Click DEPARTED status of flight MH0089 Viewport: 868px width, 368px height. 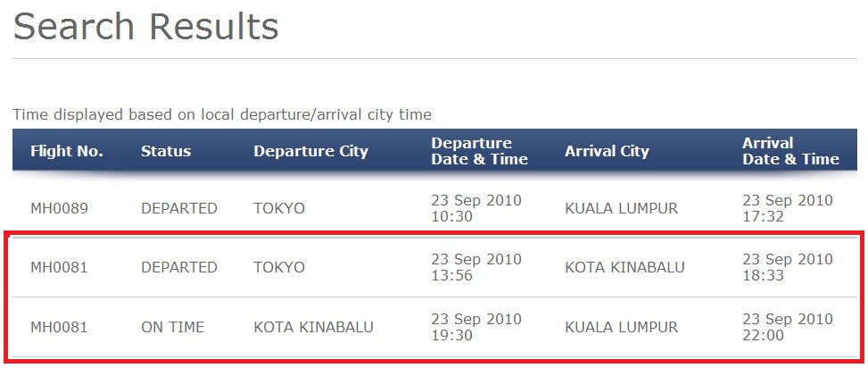click(x=179, y=209)
